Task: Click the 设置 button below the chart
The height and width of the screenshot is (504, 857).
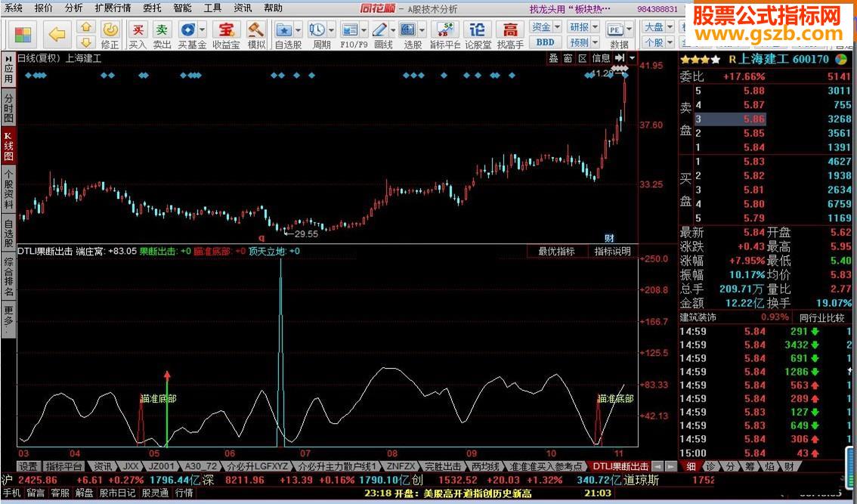Action: (29, 466)
